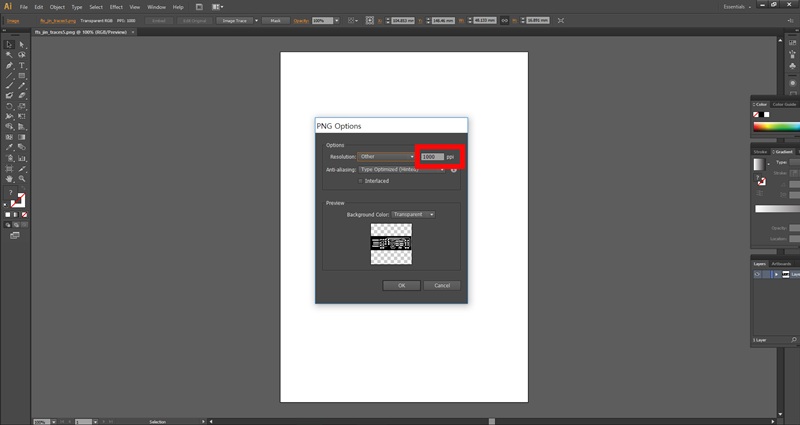Toggle visibility eye of the layer
This screenshot has height=425, width=800.
[757, 274]
